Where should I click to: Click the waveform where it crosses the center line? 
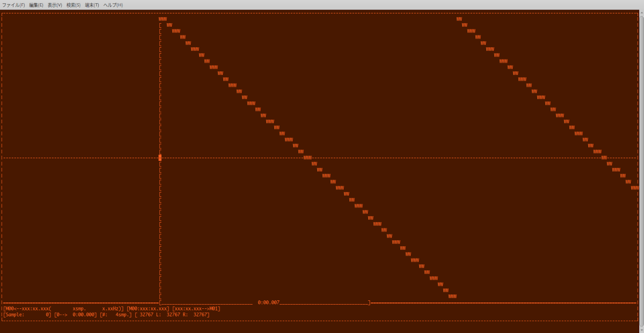pos(307,158)
